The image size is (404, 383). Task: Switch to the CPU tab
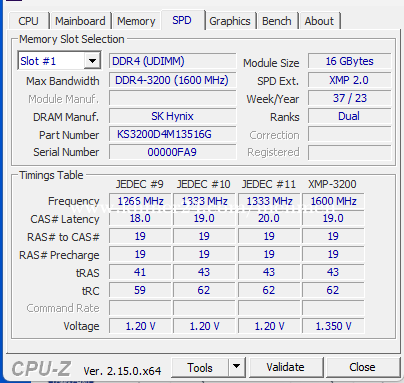pyautogui.click(x=29, y=21)
